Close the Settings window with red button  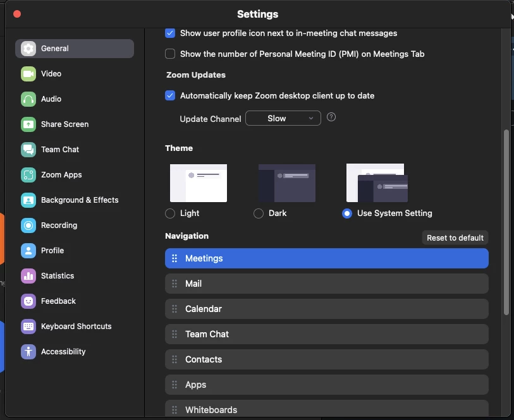coord(17,14)
